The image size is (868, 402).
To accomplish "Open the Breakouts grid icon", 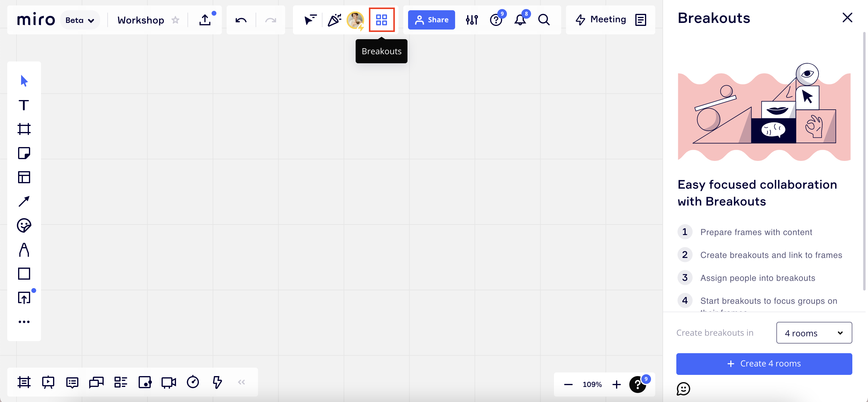I will 382,20.
